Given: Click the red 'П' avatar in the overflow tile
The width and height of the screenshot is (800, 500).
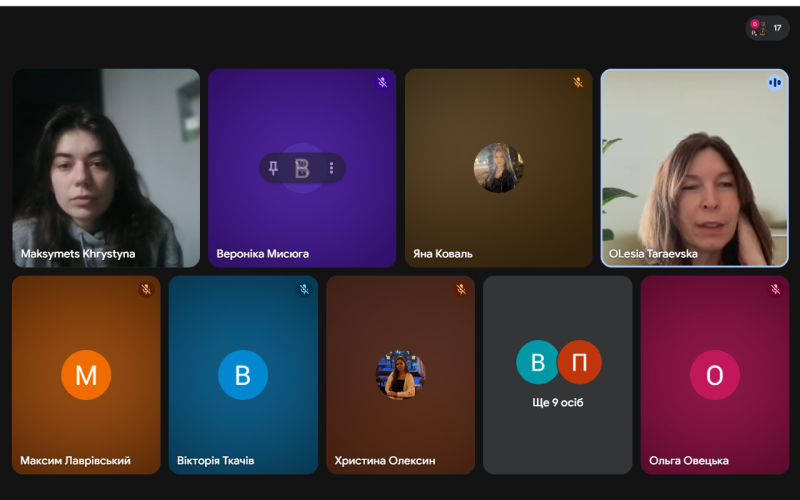Looking at the screenshot, I should coord(580,362).
